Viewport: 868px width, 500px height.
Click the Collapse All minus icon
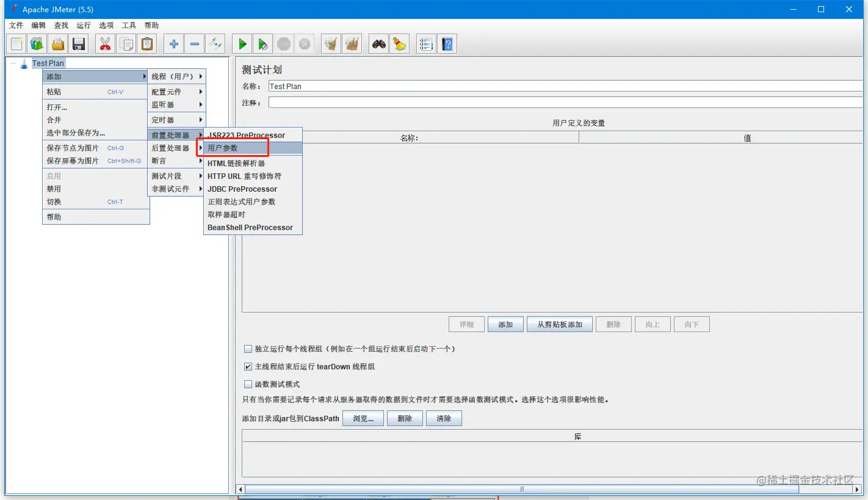point(195,44)
